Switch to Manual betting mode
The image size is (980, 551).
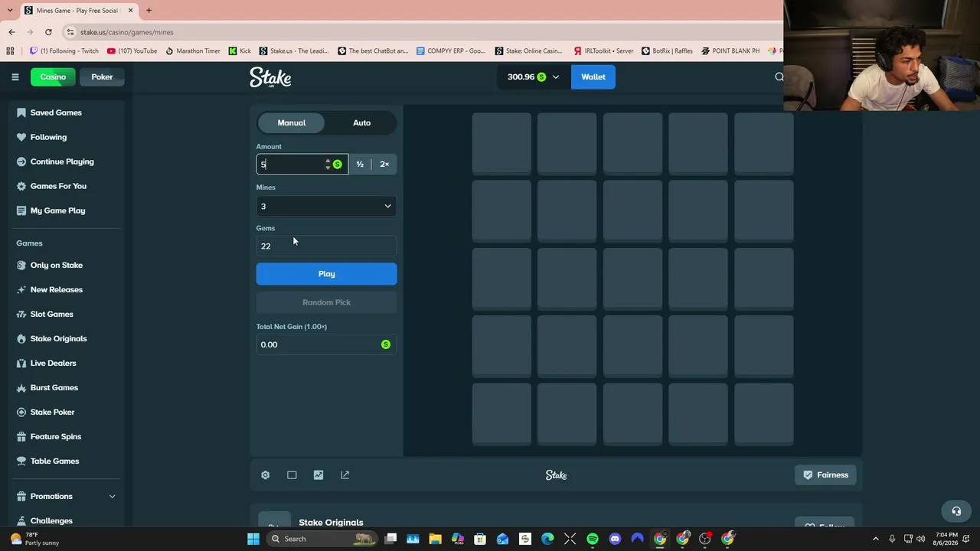291,122
